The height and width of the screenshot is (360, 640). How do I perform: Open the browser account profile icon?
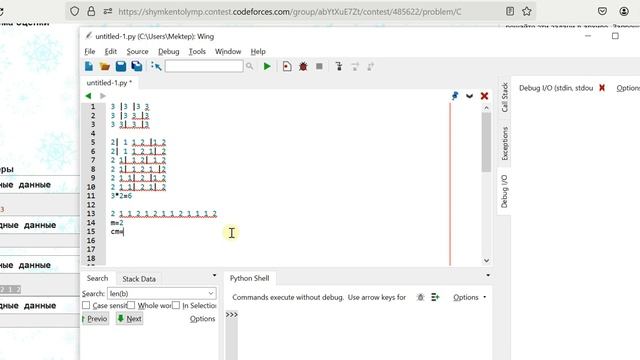tap(624, 11)
